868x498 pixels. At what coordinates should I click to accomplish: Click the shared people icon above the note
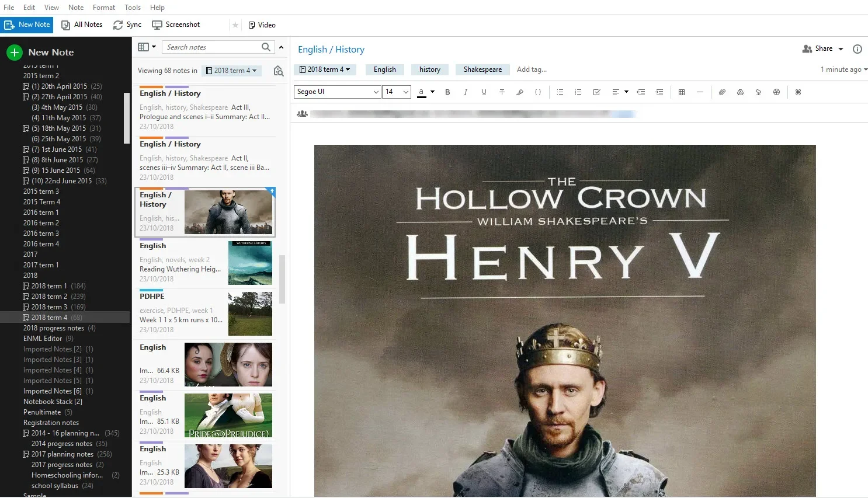[302, 114]
